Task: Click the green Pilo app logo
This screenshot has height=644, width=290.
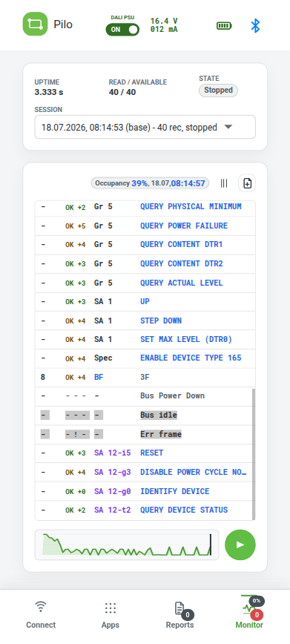Action: 35,24
